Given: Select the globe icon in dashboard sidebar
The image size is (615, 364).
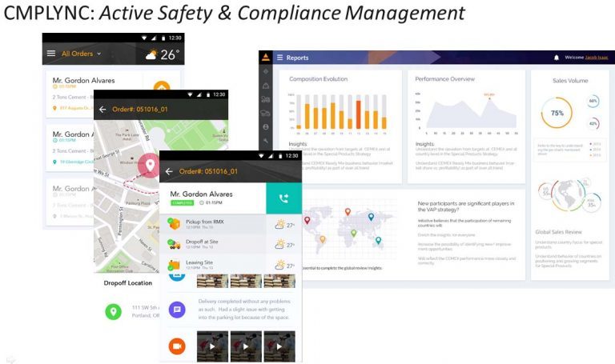Looking at the screenshot, I should (x=266, y=127).
